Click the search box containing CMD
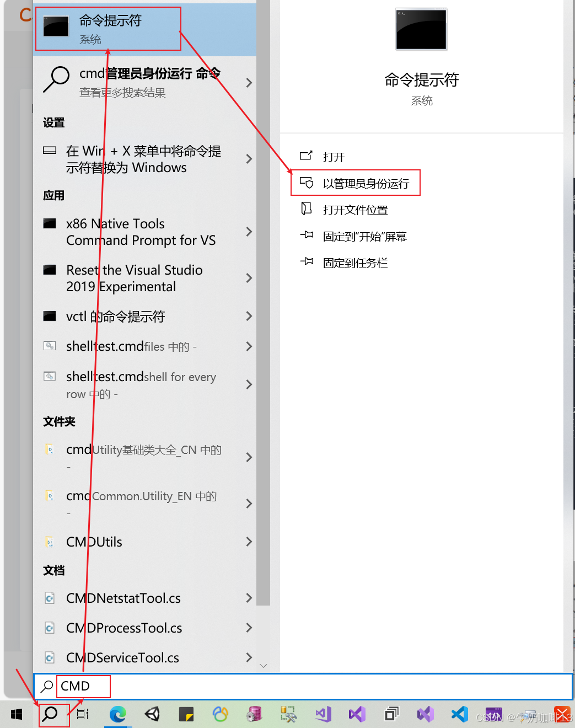The image size is (575, 728). (x=303, y=686)
